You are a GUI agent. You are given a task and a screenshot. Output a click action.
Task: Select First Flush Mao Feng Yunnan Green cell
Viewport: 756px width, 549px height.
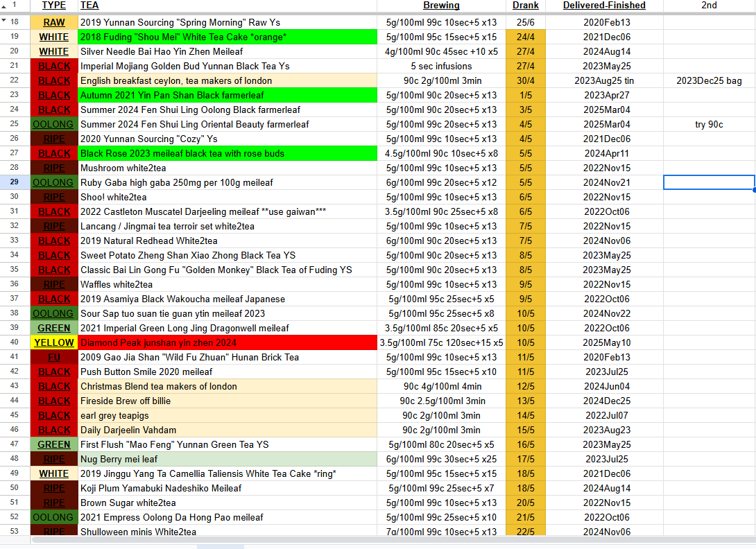tap(227, 444)
